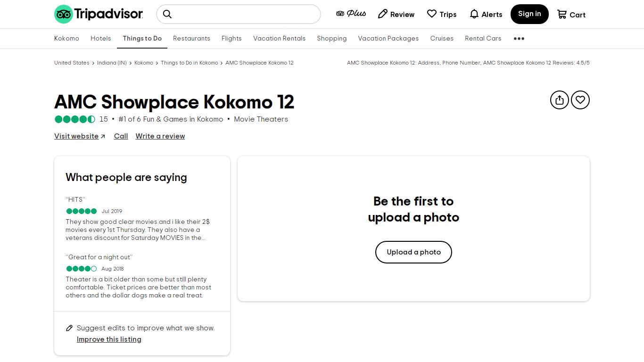Viewport: 644px width, 362px height.
Task: Click the Call link
Action: tap(121, 136)
